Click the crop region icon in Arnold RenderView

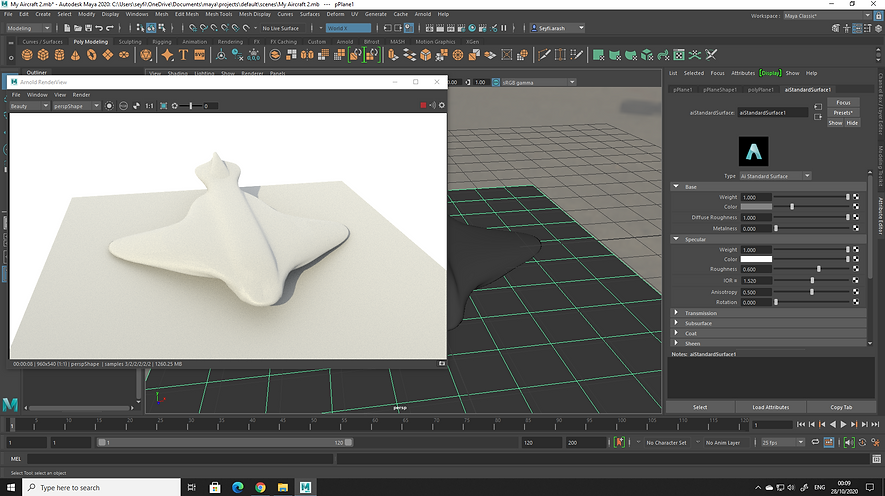coord(164,106)
